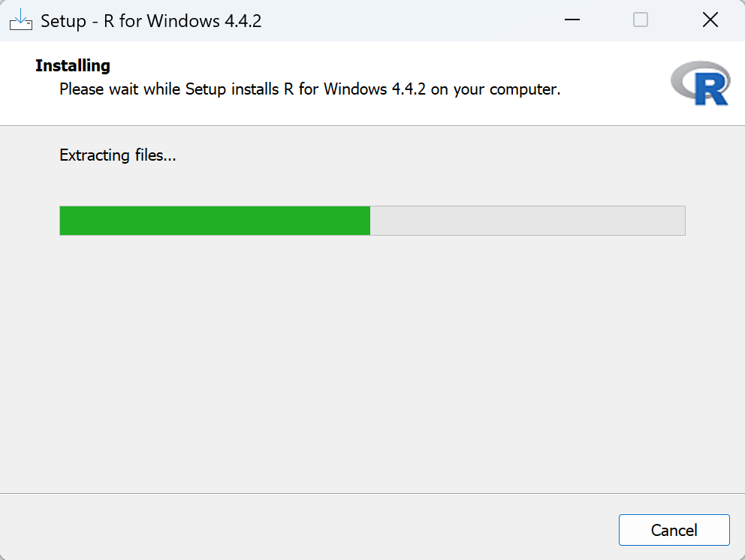Cancel the R for Windows installation
The height and width of the screenshot is (560, 745).
(x=674, y=530)
